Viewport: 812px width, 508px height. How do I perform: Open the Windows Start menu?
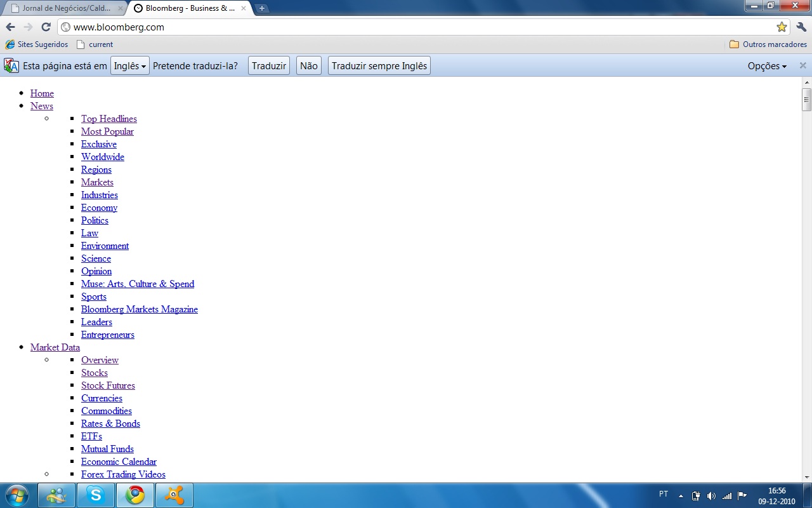point(17,495)
